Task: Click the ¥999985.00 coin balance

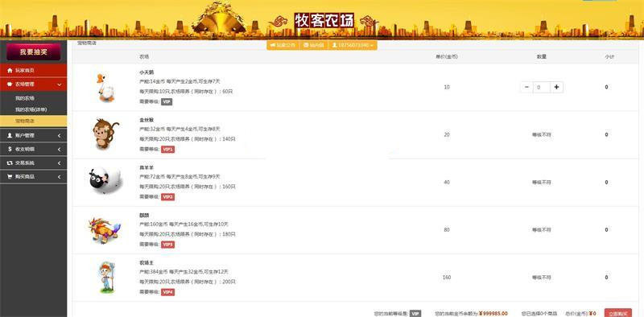Action: click(x=493, y=314)
